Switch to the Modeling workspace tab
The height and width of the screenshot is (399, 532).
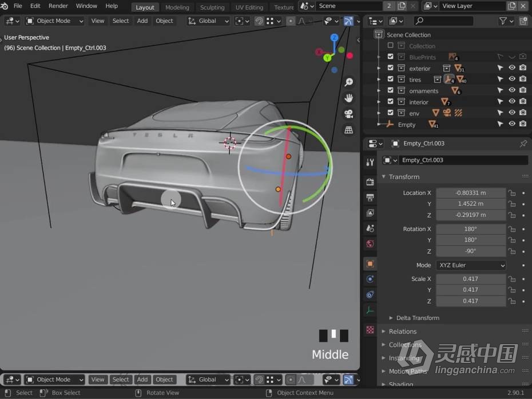[x=177, y=7]
